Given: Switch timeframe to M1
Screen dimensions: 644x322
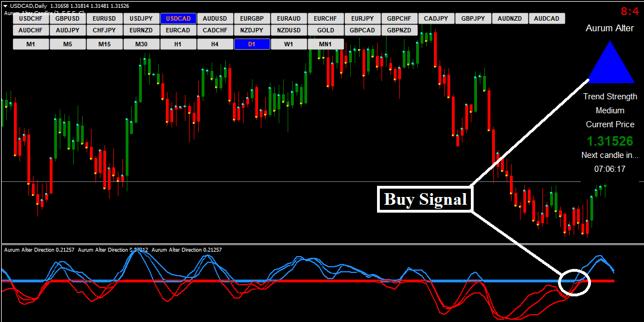Looking at the screenshot, I should (x=31, y=44).
